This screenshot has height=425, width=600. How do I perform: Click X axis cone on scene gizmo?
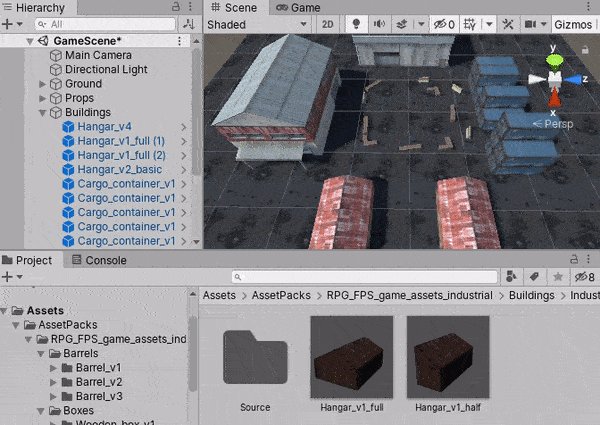click(x=554, y=96)
